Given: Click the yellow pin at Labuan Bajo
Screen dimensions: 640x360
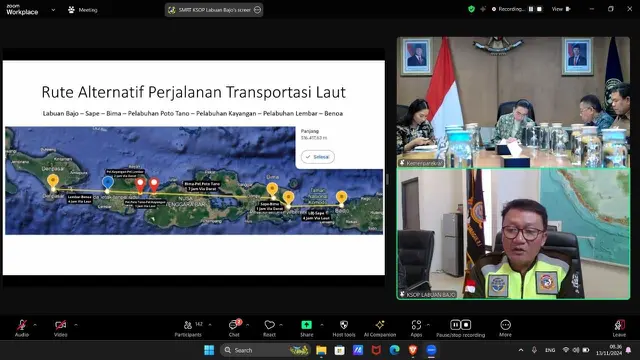Looking at the screenshot, I should pos(341,198).
